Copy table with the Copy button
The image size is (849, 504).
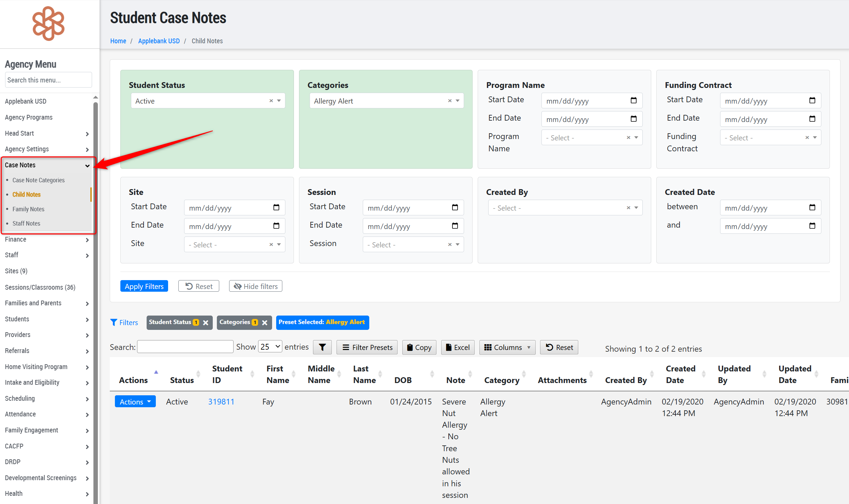point(419,347)
